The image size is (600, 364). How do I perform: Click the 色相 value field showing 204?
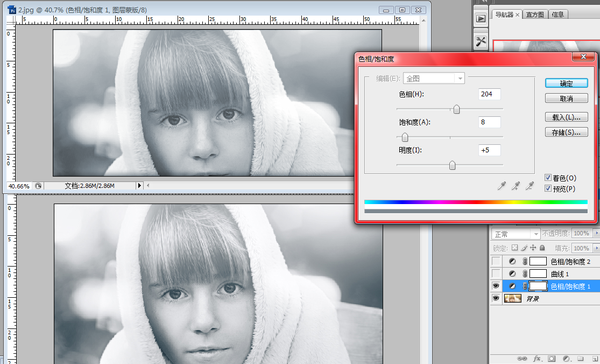tap(489, 94)
